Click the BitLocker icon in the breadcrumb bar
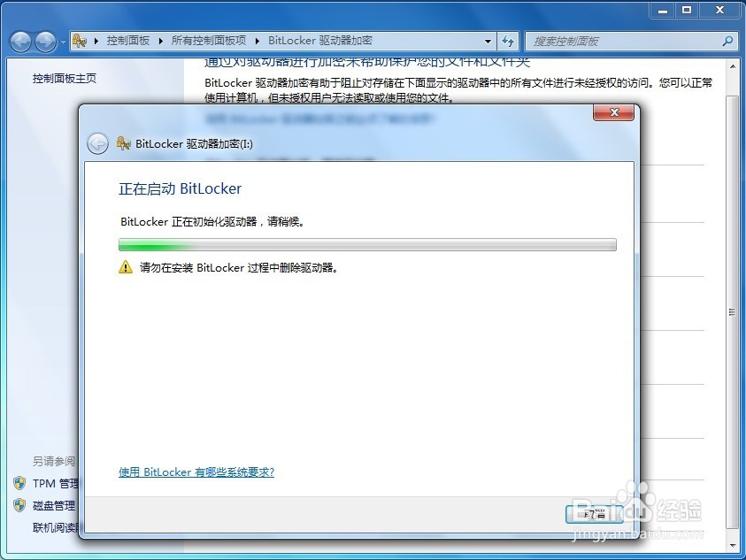This screenshot has width=746, height=560. coord(78,41)
